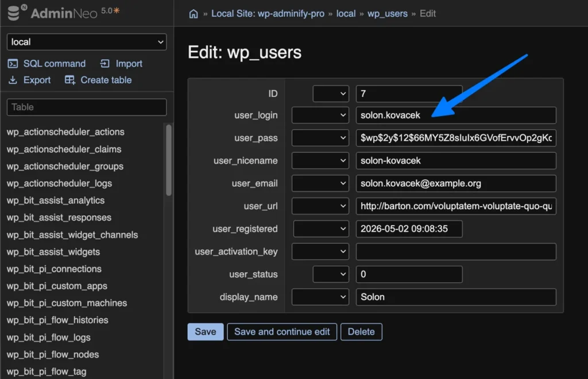The width and height of the screenshot is (588, 379).
Task: Click the Export download icon
Action: click(13, 80)
